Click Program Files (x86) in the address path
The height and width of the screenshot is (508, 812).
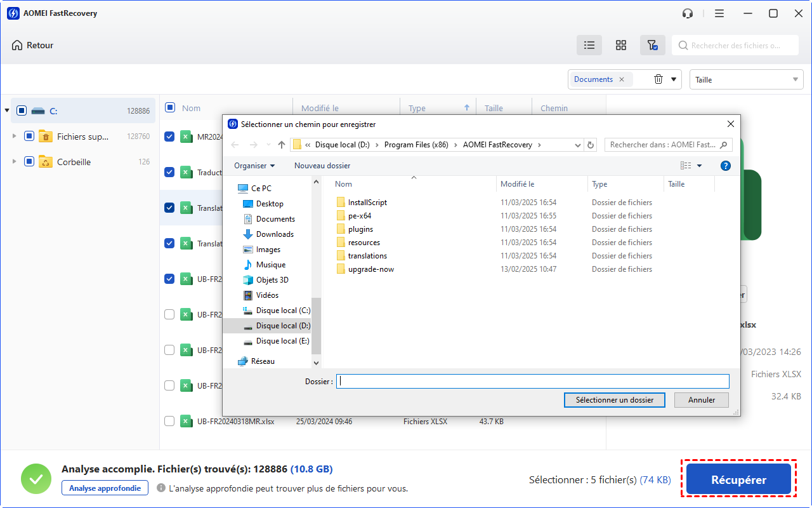pos(416,145)
